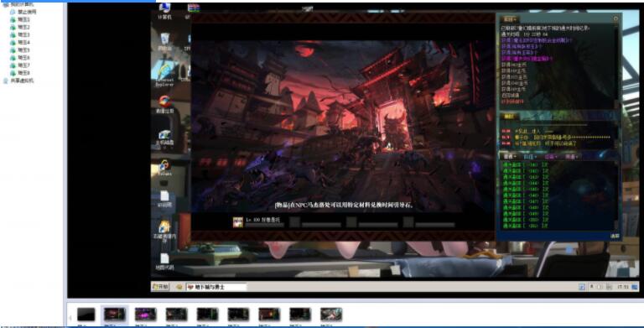
Task: Select the 地下城与勇士 taskbar window button
Action: [x=216, y=287]
